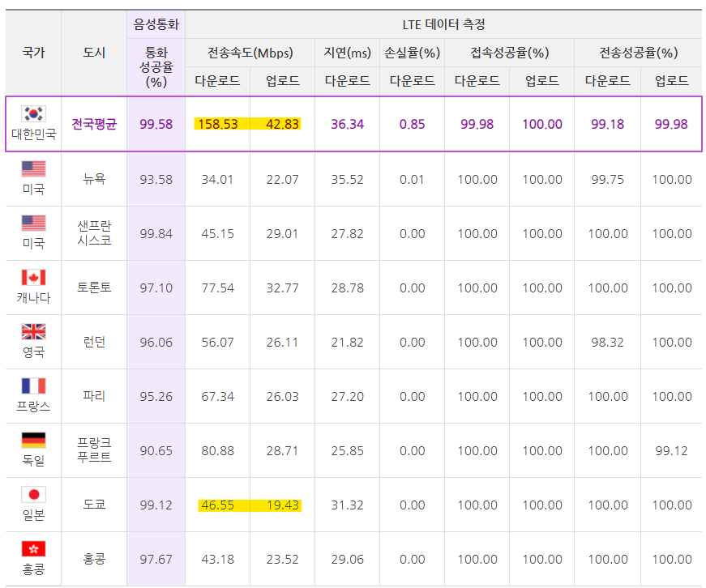Click the Hong Kong flag icon
The width and height of the screenshot is (706, 588).
pos(34,548)
